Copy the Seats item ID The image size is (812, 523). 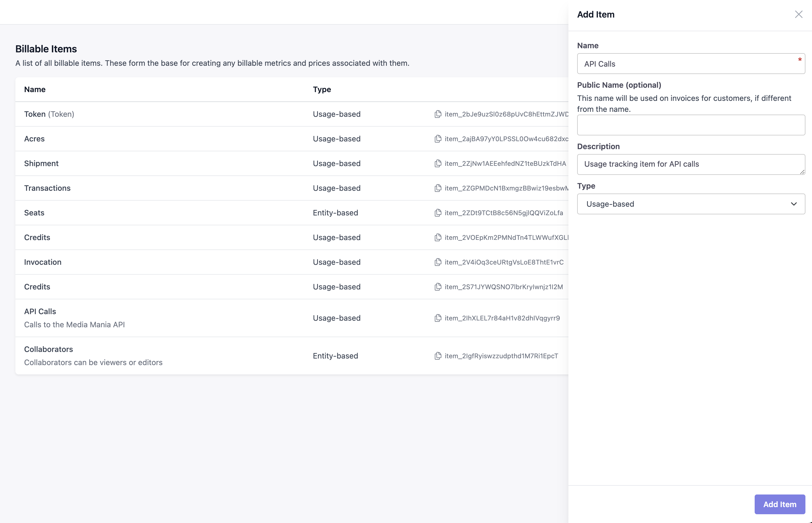click(438, 213)
